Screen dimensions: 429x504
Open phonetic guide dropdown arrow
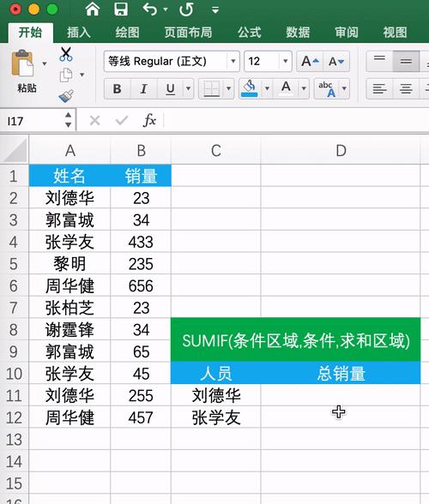coord(344,88)
